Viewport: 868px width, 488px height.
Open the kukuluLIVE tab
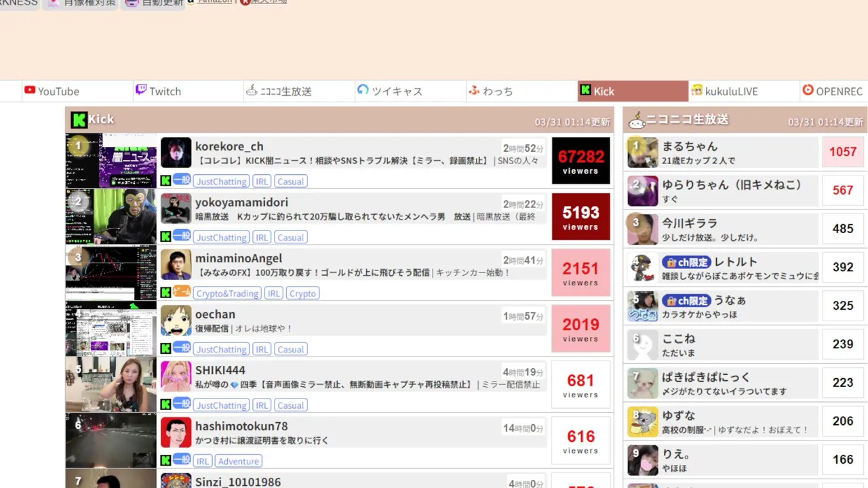(x=745, y=91)
